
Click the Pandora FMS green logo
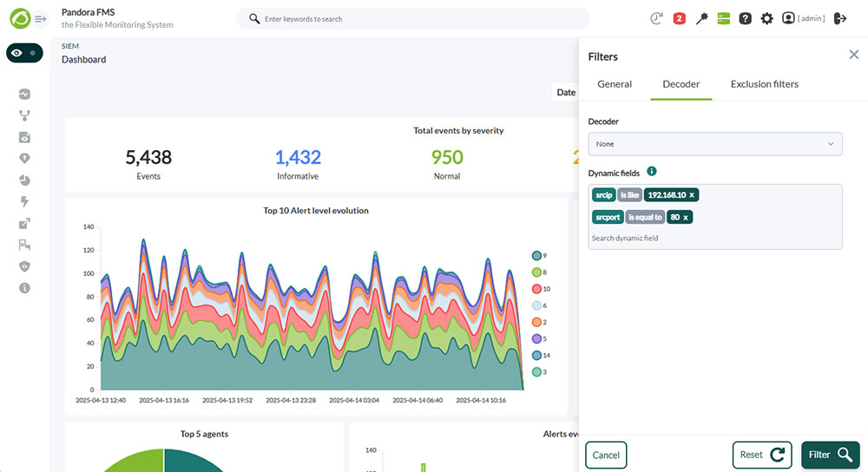(x=20, y=19)
